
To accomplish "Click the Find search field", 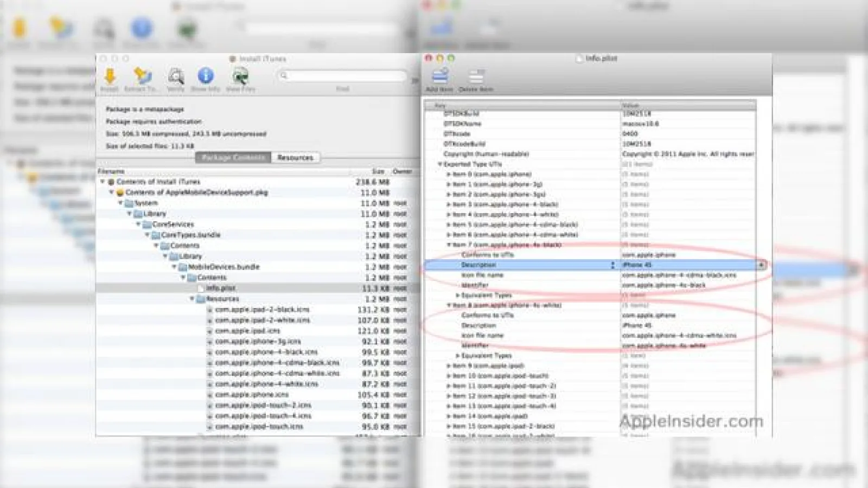I will [x=342, y=75].
